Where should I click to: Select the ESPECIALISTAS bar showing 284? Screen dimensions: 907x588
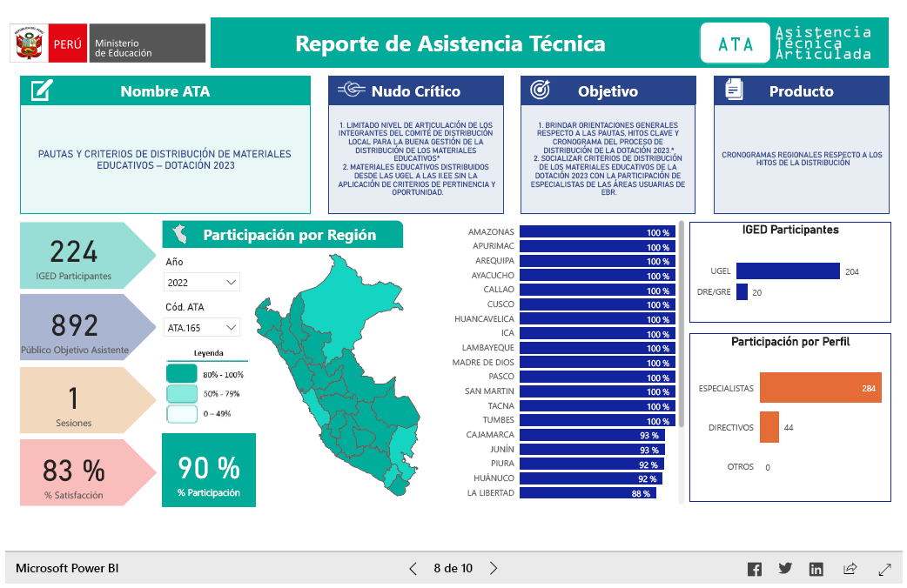coord(820,387)
